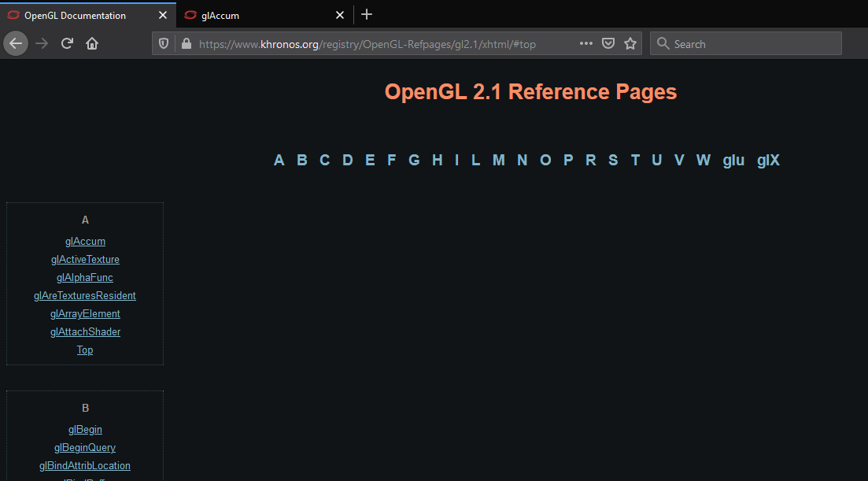Click the Top link in section A
The image size is (868, 481).
(x=85, y=350)
